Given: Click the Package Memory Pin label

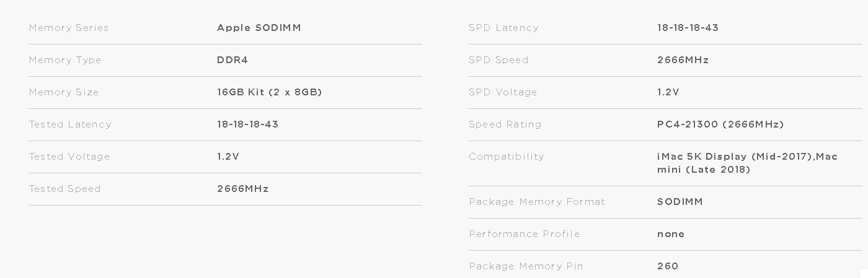Looking at the screenshot, I should [526, 266].
